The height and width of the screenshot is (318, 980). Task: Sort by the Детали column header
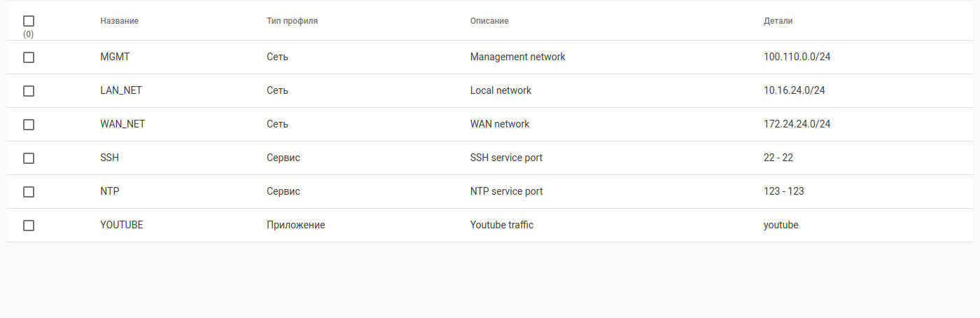tap(778, 21)
